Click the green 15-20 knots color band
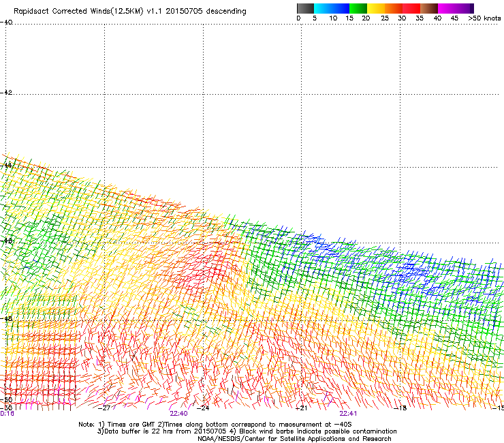The image size is (504, 443). [x=358, y=8]
